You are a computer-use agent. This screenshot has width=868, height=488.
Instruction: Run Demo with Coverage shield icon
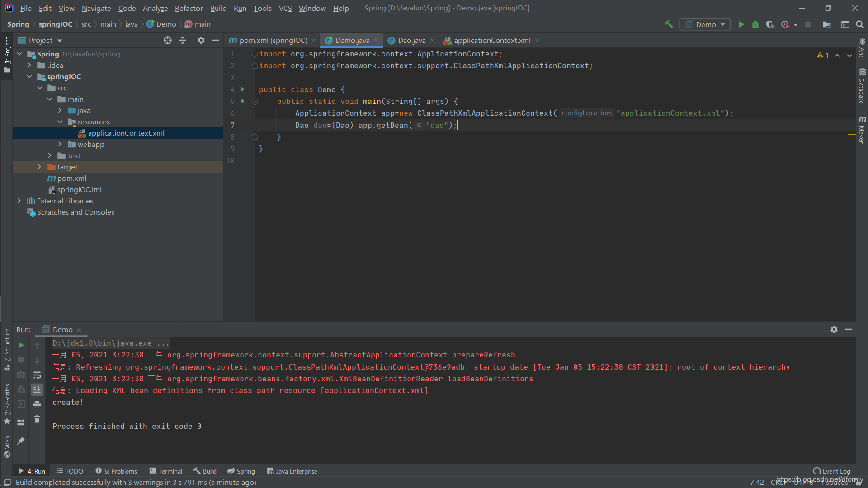click(x=770, y=24)
